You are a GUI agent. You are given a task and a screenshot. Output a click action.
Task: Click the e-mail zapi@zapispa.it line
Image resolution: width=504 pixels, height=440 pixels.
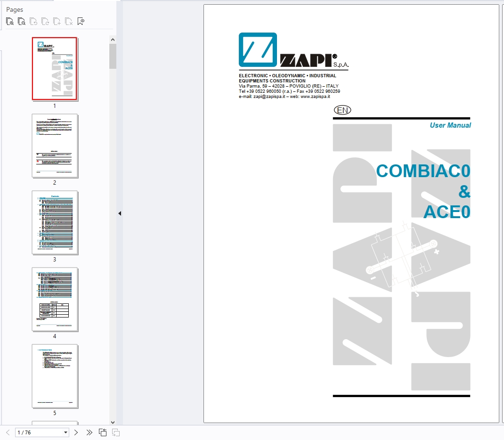point(285,97)
